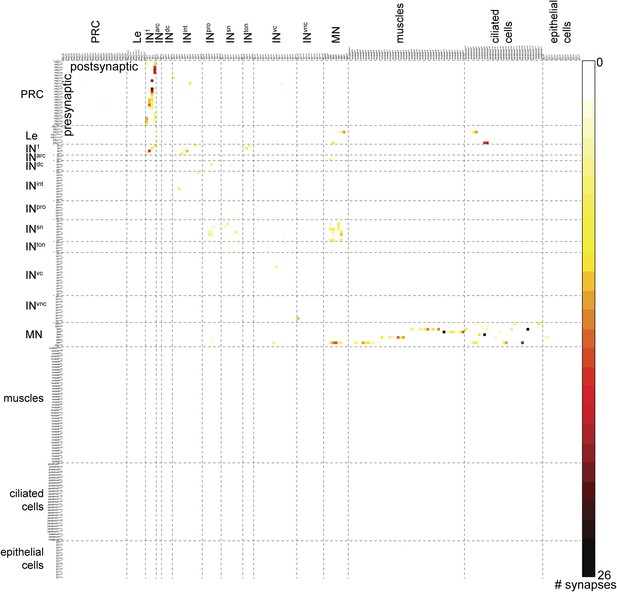Screen dimensions: 617x592
Task: Select the INdc row label on left axis
Action: click(34, 166)
